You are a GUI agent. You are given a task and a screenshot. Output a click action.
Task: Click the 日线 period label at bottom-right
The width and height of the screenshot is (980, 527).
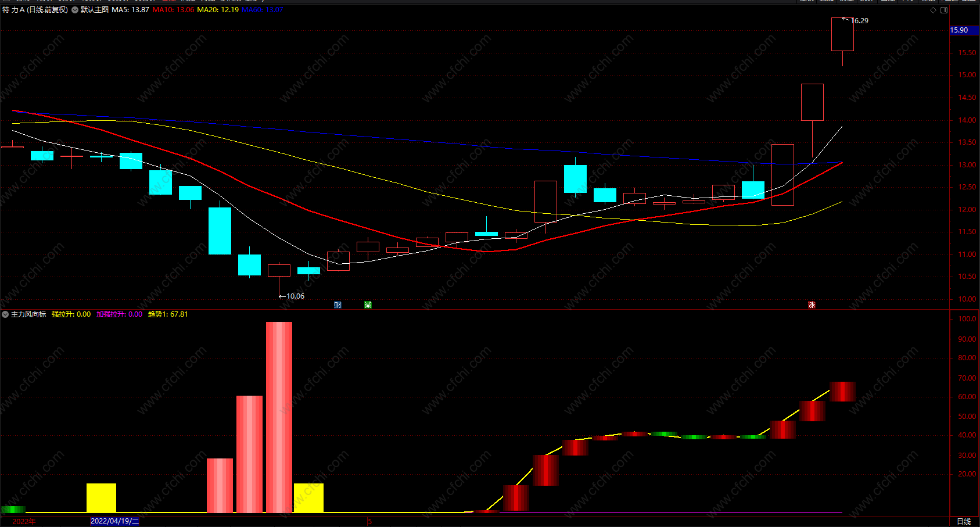click(964, 522)
